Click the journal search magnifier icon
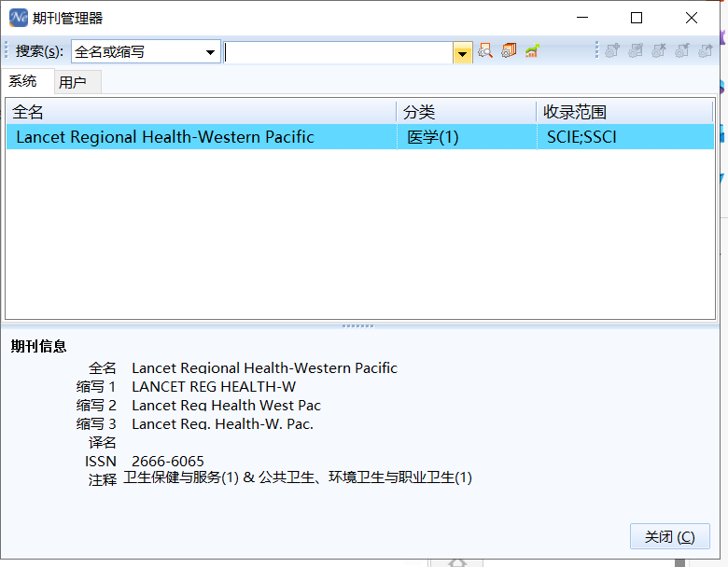This screenshot has width=728, height=567. tap(485, 50)
